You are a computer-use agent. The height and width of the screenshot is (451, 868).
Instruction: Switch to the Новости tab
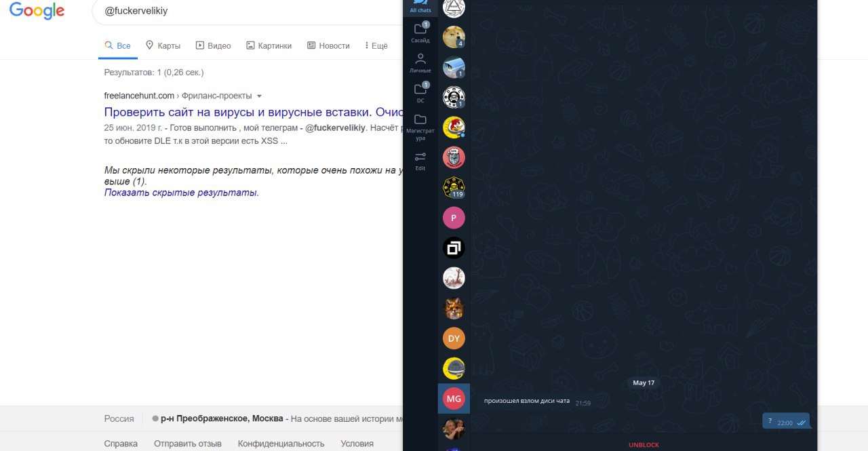coord(328,45)
